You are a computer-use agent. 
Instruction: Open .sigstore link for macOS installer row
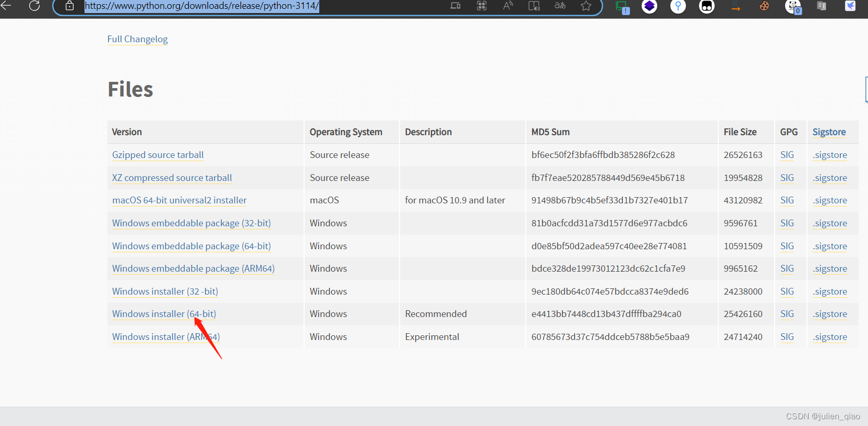click(x=830, y=200)
